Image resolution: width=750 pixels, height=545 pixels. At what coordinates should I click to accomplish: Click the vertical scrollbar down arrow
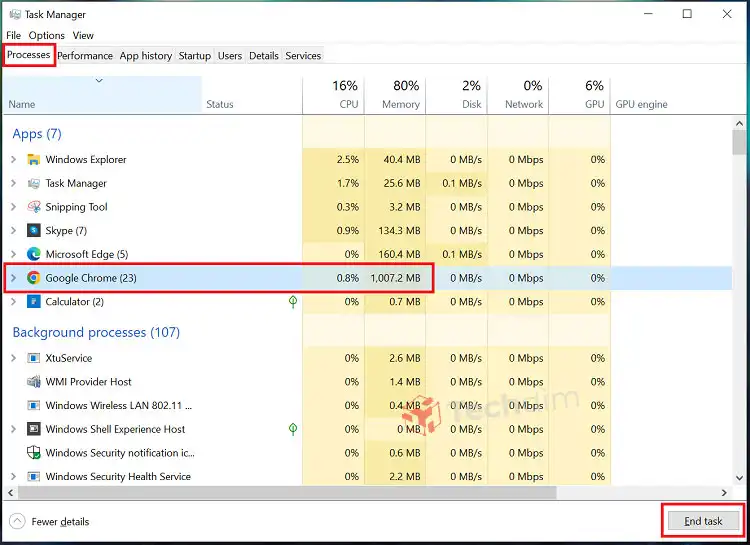click(739, 477)
